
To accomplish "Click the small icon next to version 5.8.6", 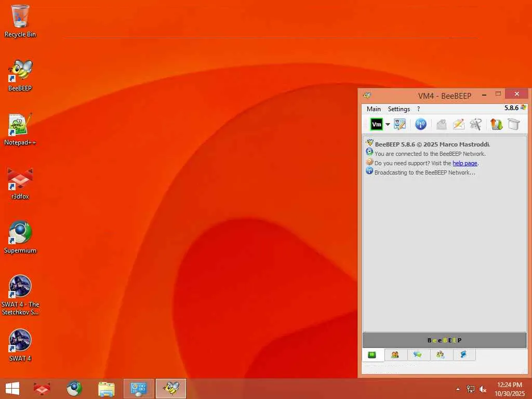I will [x=524, y=108].
